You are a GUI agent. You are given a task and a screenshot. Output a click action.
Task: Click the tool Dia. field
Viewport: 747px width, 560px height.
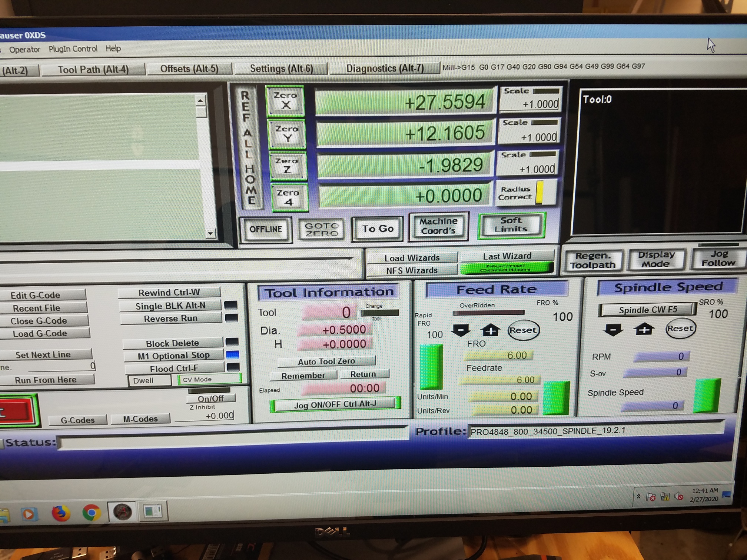pos(334,330)
